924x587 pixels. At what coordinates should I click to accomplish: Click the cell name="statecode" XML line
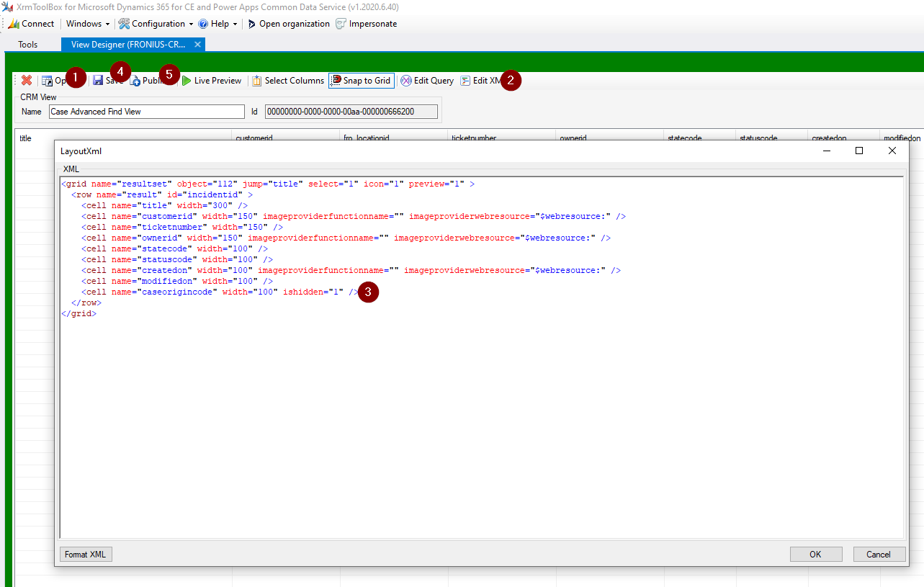tap(174, 248)
